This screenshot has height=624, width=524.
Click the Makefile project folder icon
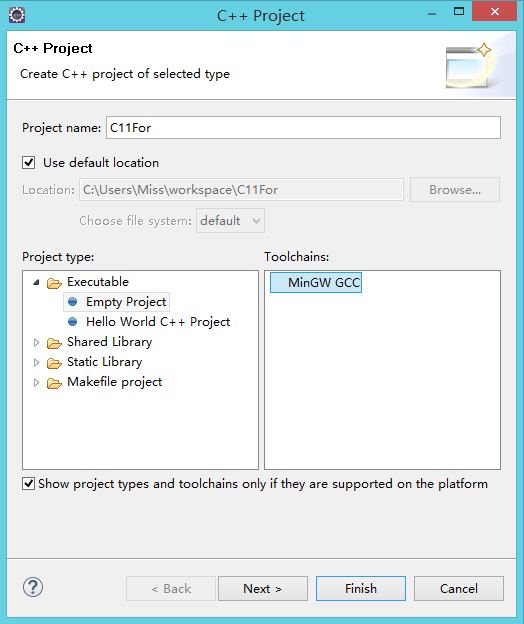tap(54, 383)
